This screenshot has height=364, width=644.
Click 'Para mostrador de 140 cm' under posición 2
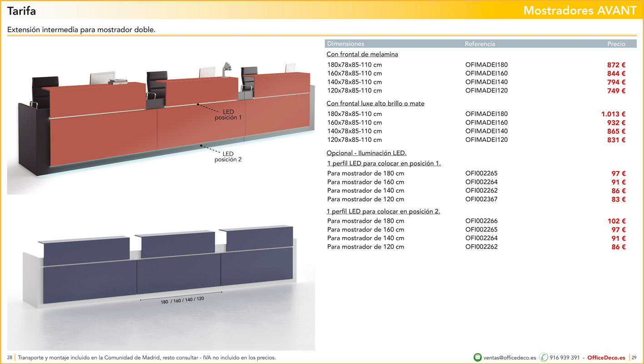pos(365,238)
